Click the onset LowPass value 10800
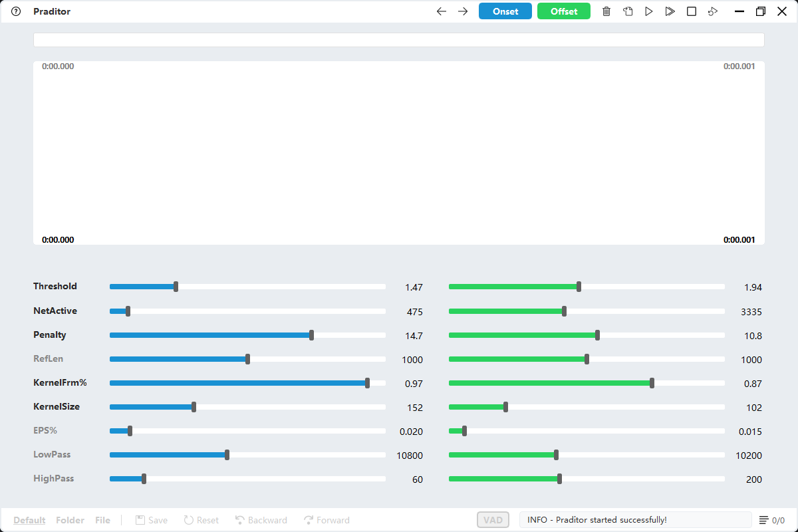798x532 pixels. [x=410, y=456]
